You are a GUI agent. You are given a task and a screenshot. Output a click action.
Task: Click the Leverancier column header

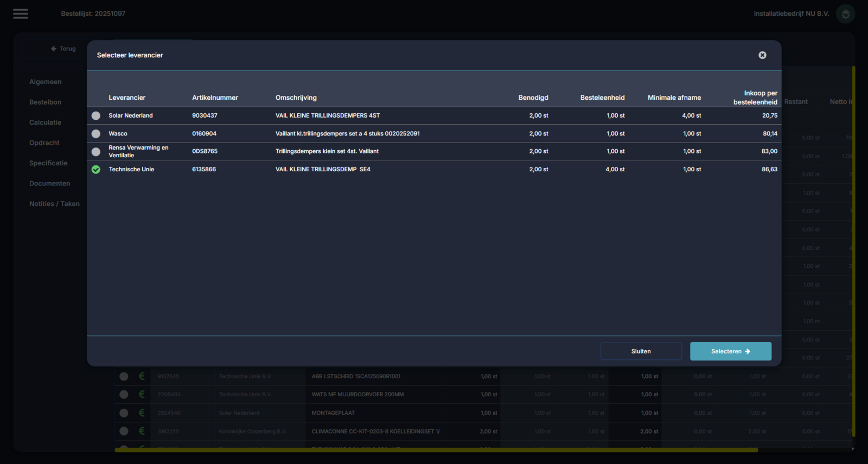127,98
